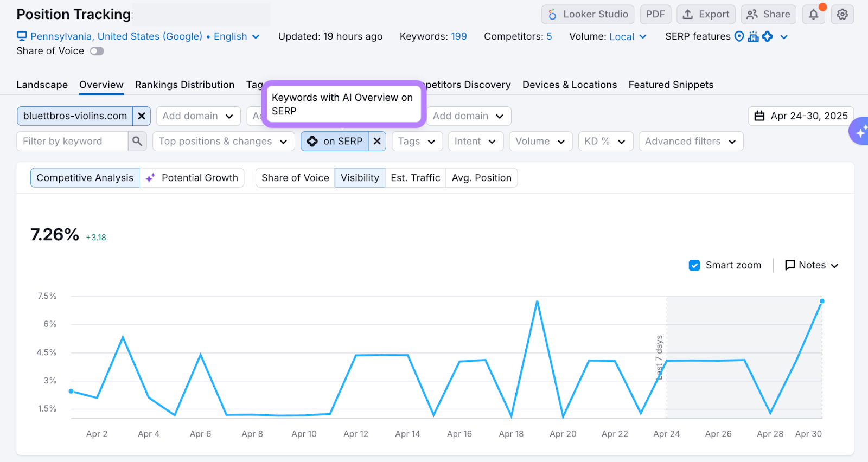Click the keyword search magnifier icon
This screenshot has width=868, height=462.
(x=137, y=142)
